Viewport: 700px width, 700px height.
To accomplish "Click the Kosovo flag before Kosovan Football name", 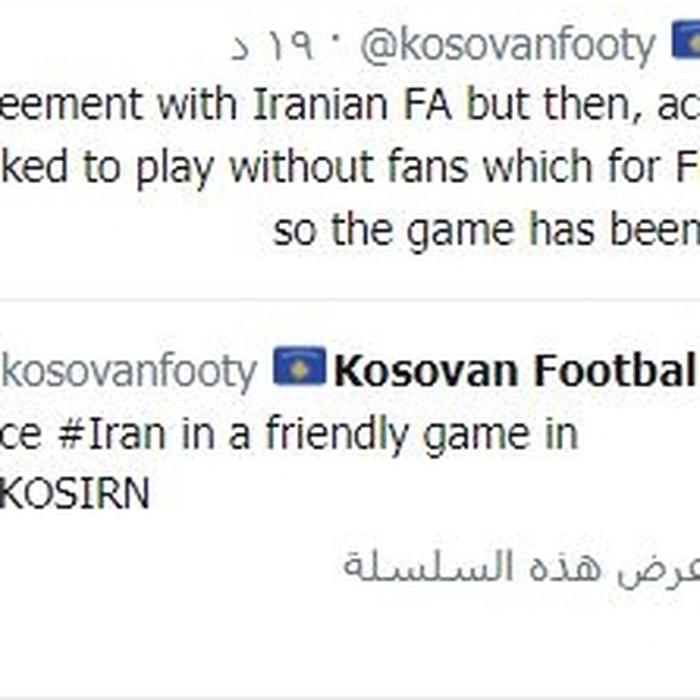I will click(300, 366).
